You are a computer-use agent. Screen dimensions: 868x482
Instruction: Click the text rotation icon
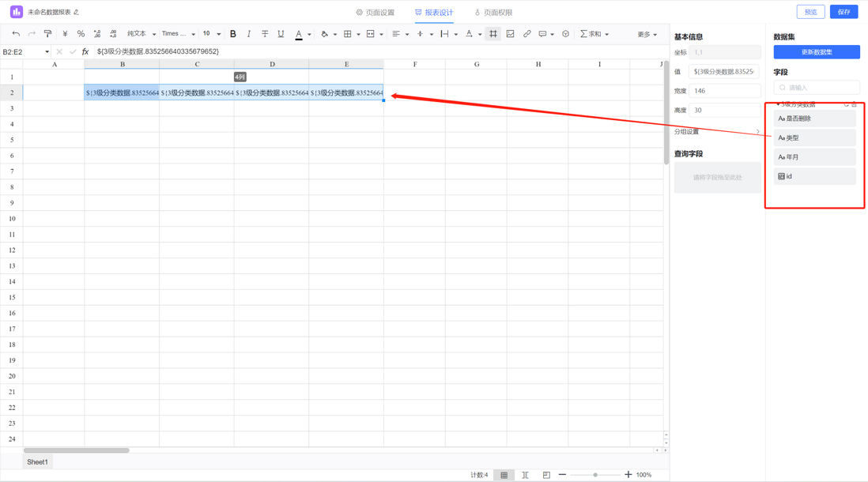(x=469, y=34)
